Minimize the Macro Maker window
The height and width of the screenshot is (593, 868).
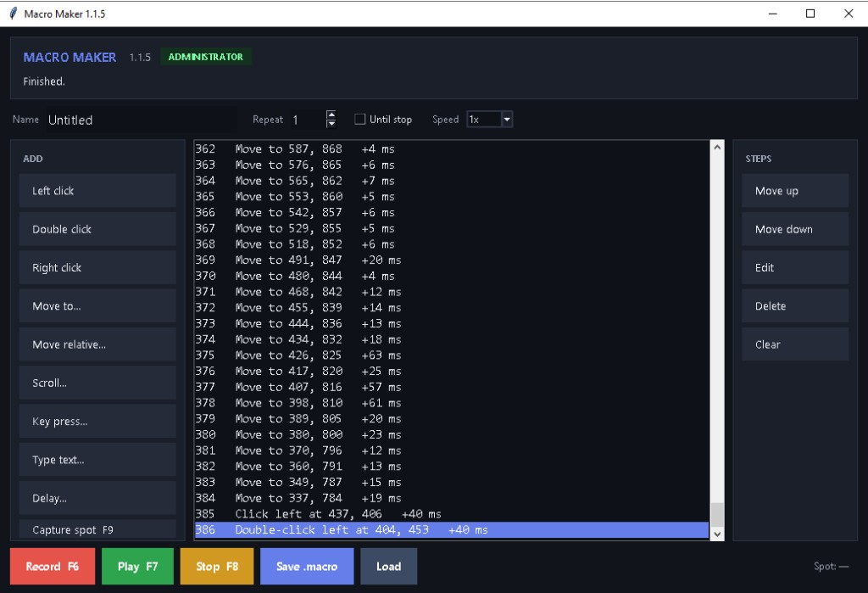point(773,14)
